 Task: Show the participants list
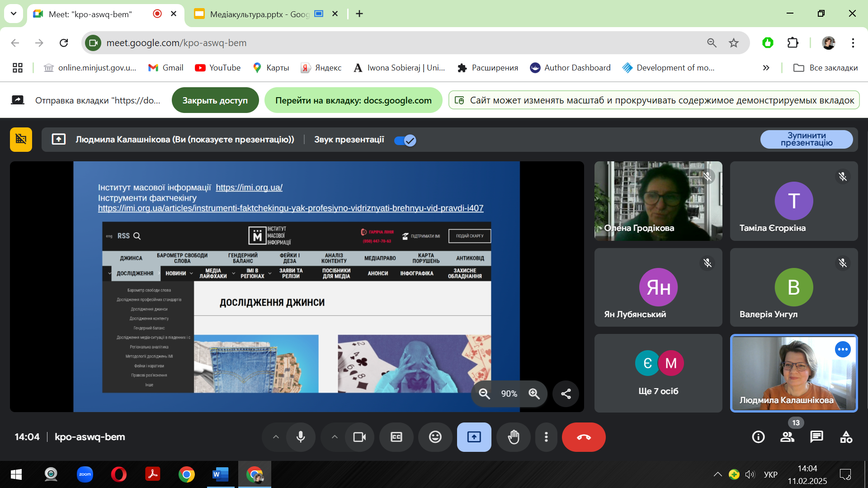(x=787, y=437)
